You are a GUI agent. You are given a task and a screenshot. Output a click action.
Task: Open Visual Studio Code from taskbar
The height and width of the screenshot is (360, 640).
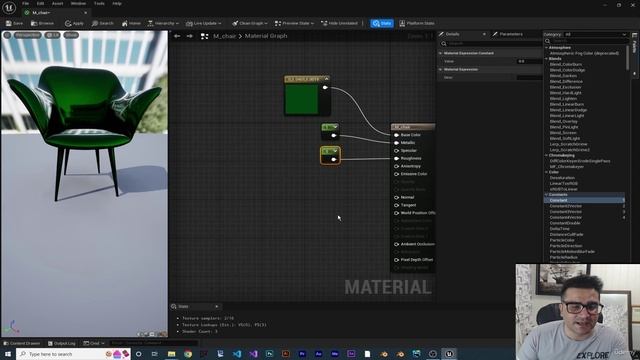pos(237,354)
